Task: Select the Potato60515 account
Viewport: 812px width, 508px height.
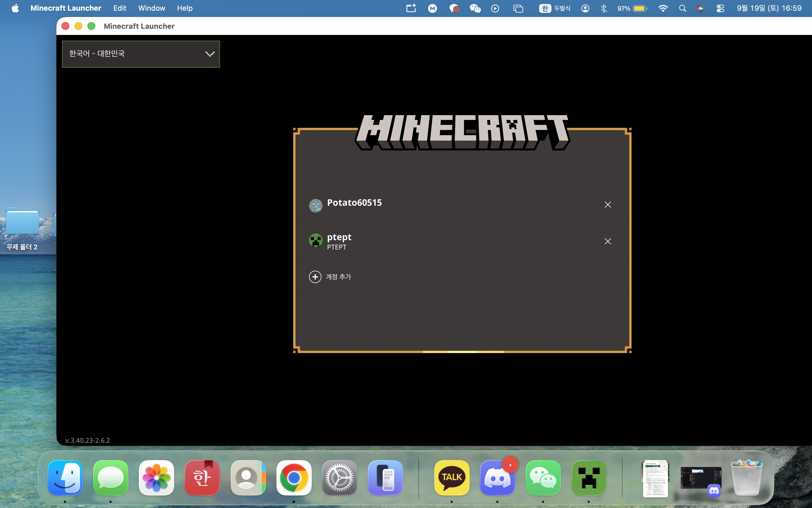Action: [x=462, y=204]
